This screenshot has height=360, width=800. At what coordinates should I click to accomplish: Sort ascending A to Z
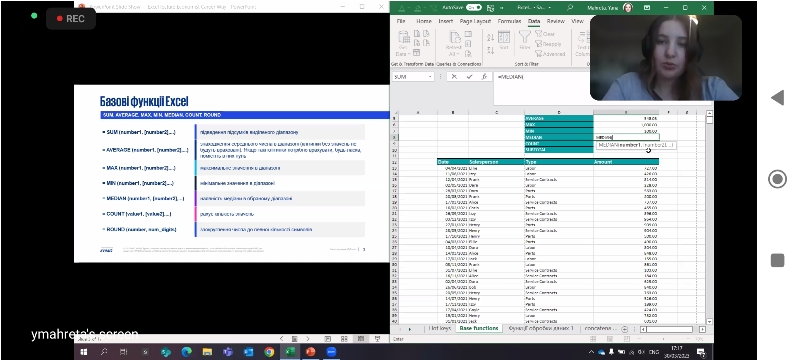coord(490,38)
